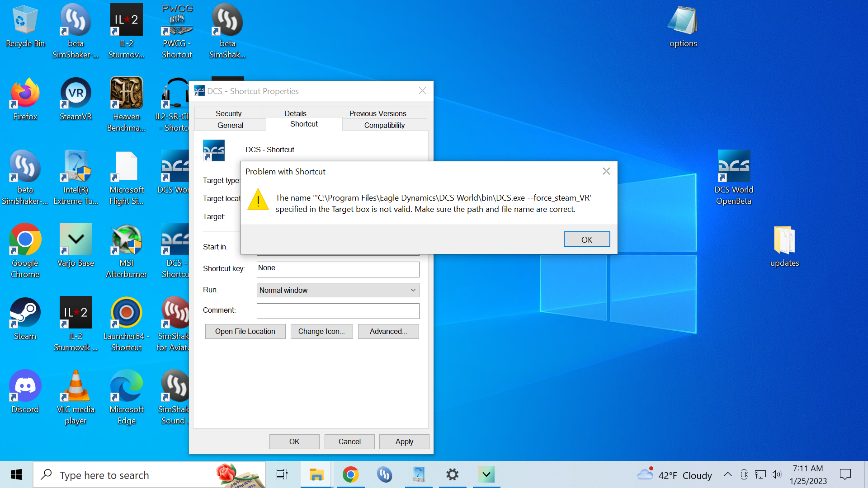Open the Varjo Base taskbar icon
This screenshot has width=868, height=488.
486,474
